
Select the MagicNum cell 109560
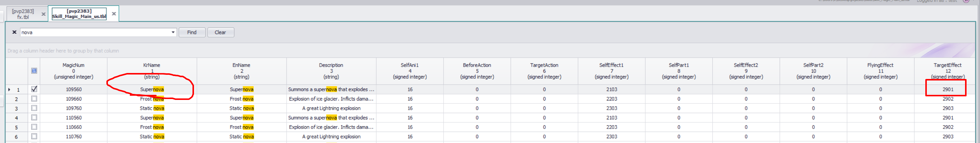[74, 89]
